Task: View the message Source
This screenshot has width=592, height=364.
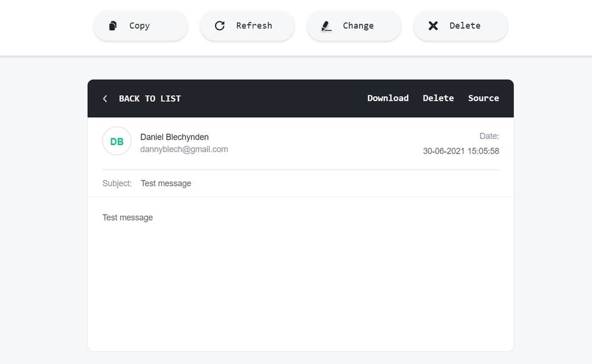Action: (483, 98)
